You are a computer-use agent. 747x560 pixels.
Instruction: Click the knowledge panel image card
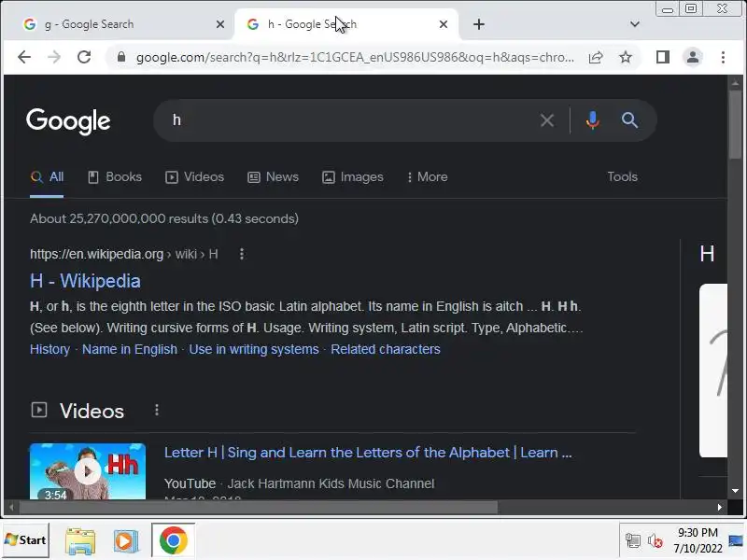pyautogui.click(x=713, y=371)
